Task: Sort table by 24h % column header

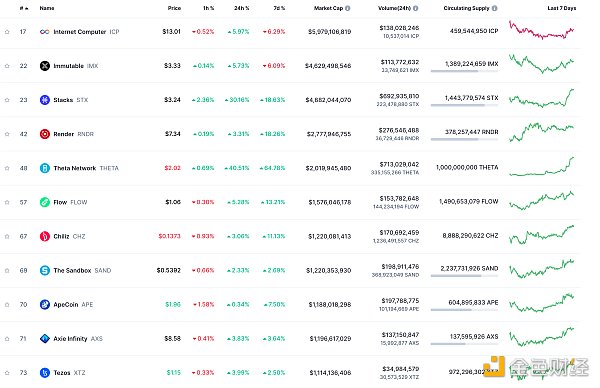Action: 241,8
